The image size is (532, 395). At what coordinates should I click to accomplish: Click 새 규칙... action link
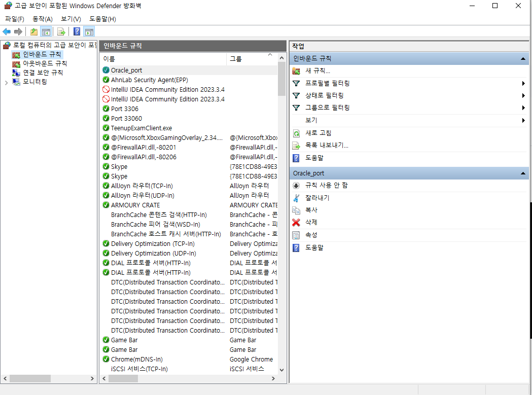317,71
